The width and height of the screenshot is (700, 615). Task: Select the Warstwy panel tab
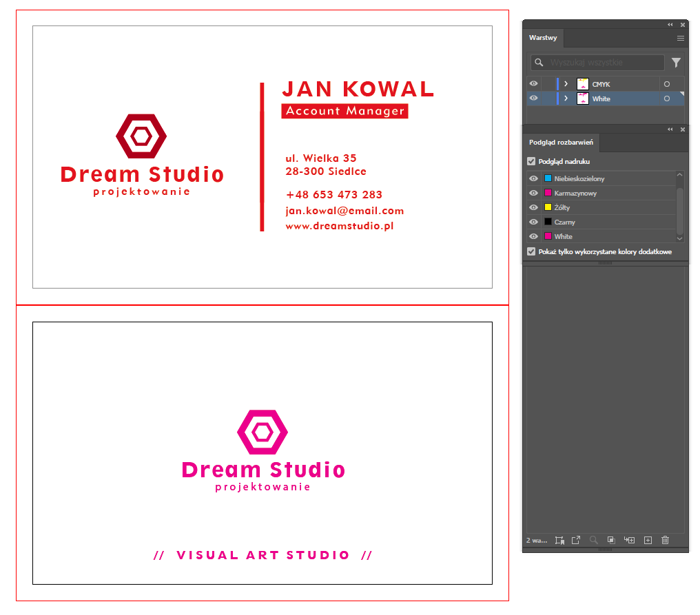coord(543,38)
